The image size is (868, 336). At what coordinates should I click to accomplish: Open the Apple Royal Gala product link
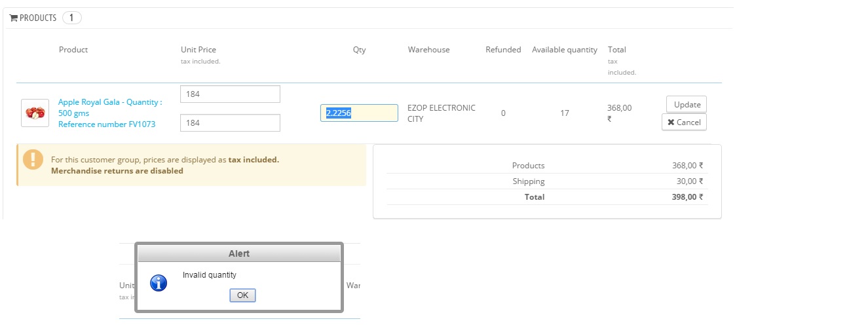[x=109, y=107]
